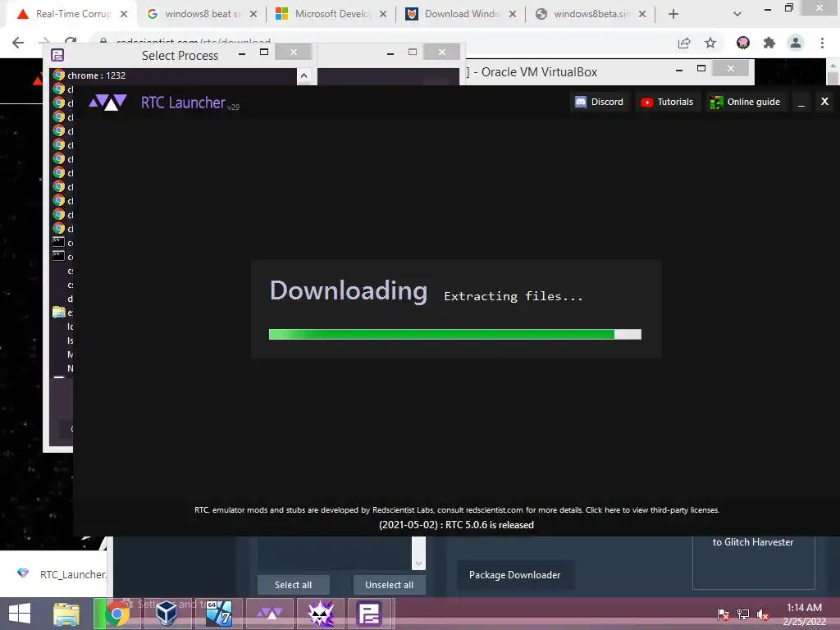Click Select all button
840x630 pixels.
pyautogui.click(x=293, y=585)
